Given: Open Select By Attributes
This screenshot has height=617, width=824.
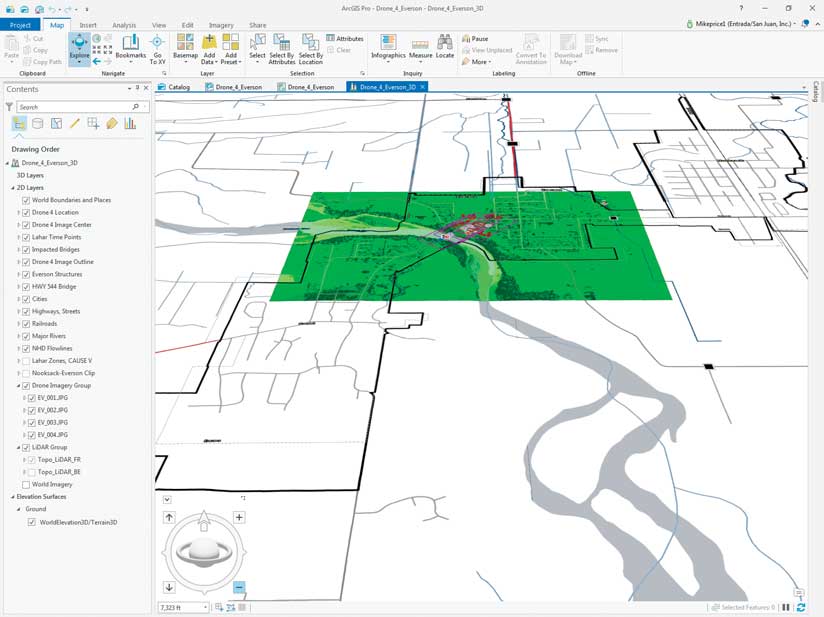Looking at the screenshot, I should [282, 48].
